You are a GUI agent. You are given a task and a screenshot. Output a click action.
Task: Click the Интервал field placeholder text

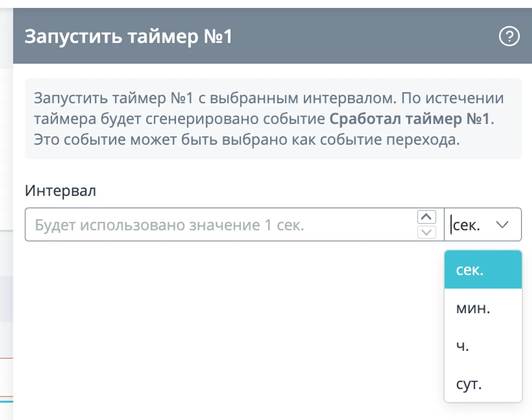(170, 224)
